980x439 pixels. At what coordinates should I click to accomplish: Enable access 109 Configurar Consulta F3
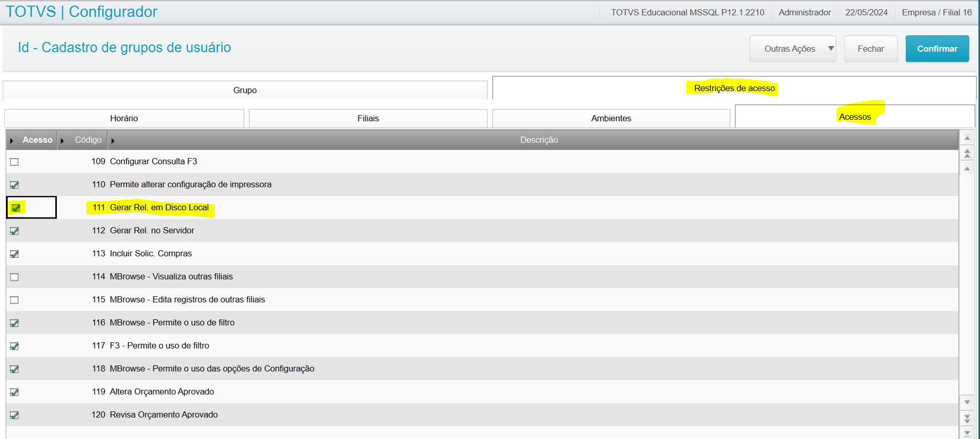coord(14,162)
